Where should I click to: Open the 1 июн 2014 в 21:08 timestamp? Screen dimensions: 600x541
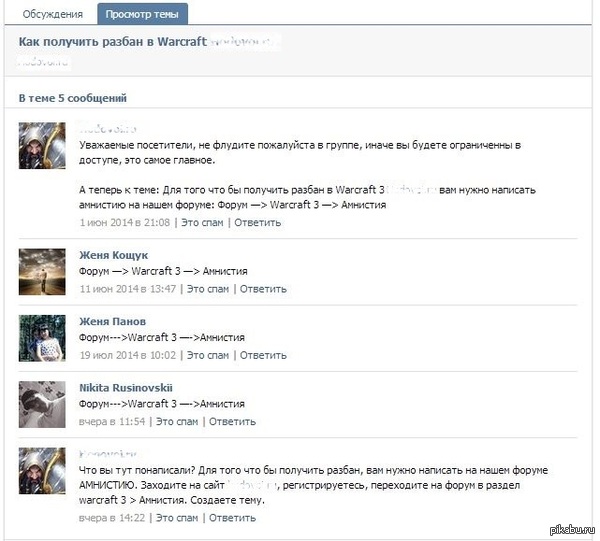pyautogui.click(x=125, y=222)
